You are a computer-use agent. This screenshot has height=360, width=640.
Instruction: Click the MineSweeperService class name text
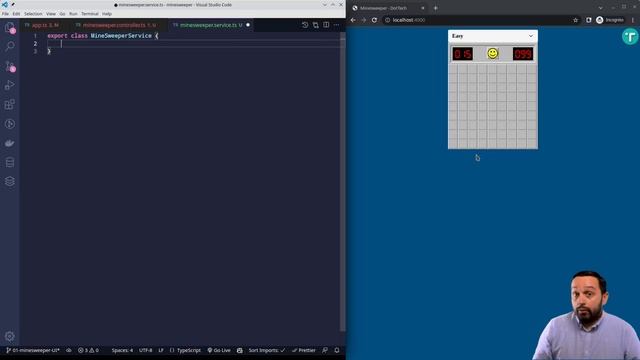pos(121,36)
